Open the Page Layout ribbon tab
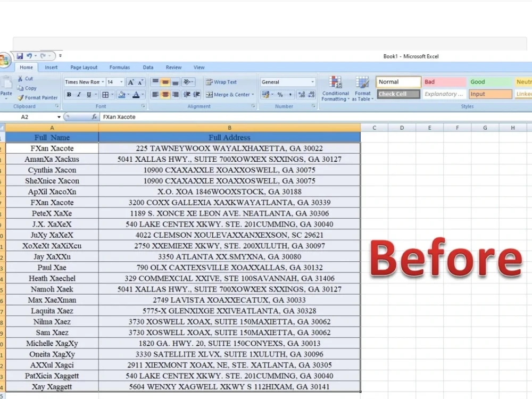The height and width of the screenshot is (399, 532). point(84,68)
